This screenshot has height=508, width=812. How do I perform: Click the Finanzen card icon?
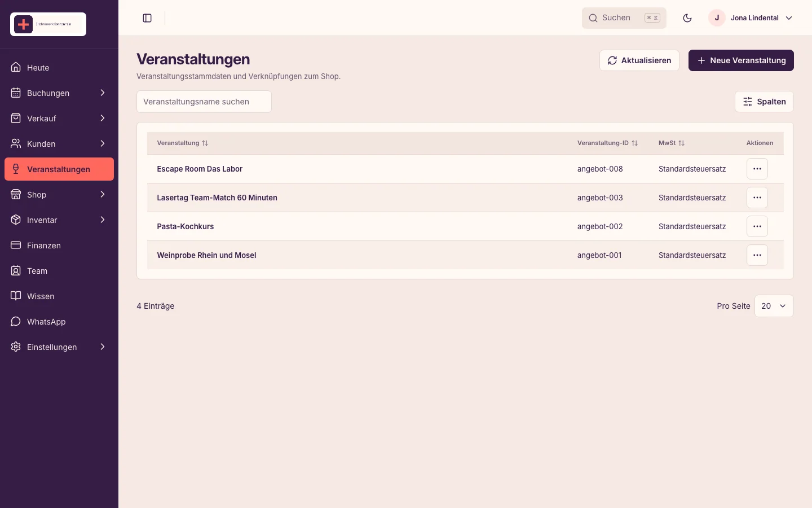16,246
